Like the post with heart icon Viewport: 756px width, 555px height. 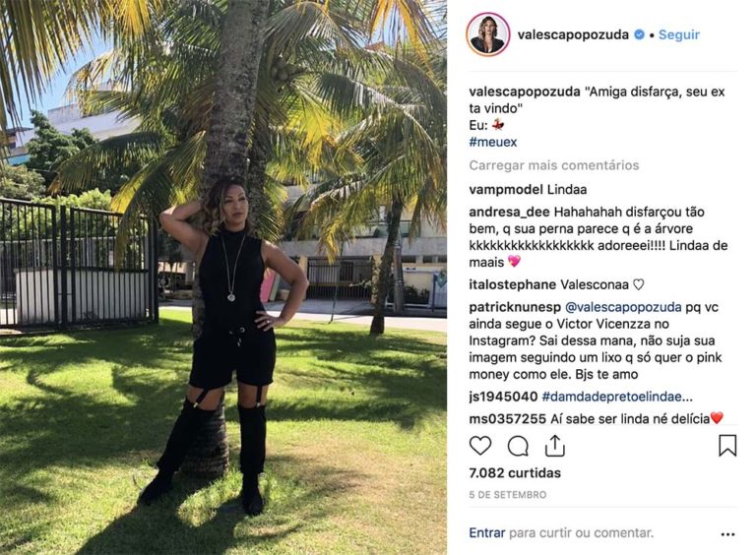(480, 446)
